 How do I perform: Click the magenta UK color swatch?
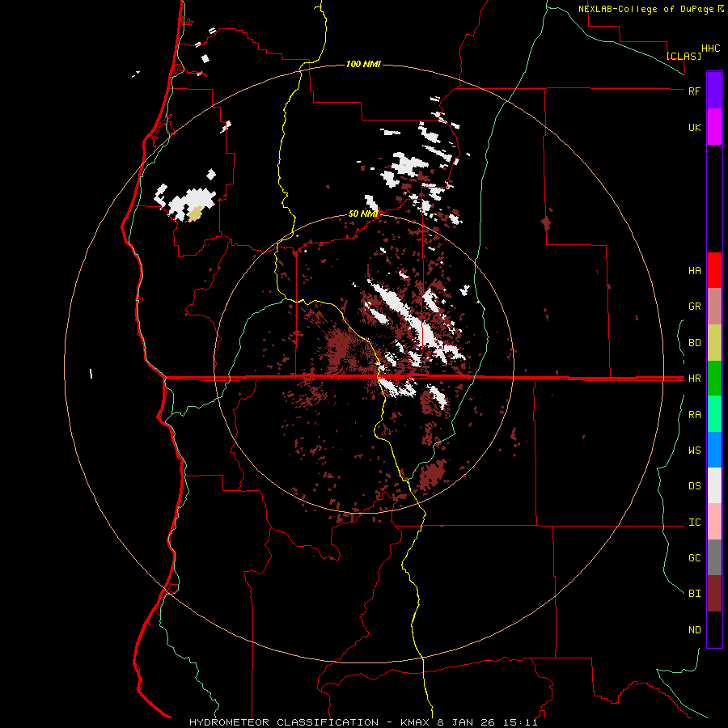click(714, 127)
